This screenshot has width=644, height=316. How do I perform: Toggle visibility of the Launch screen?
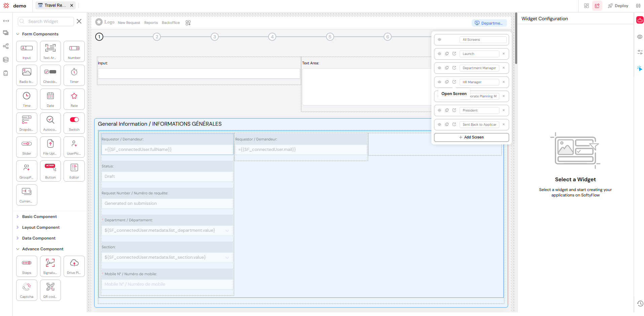pyautogui.click(x=440, y=54)
